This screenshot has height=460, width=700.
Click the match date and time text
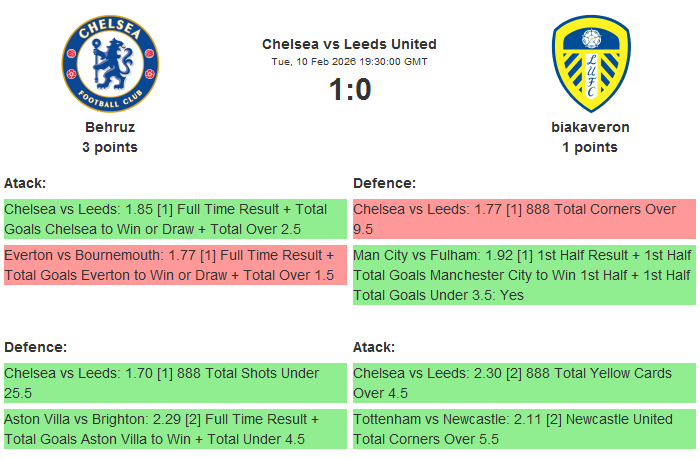pos(349,61)
